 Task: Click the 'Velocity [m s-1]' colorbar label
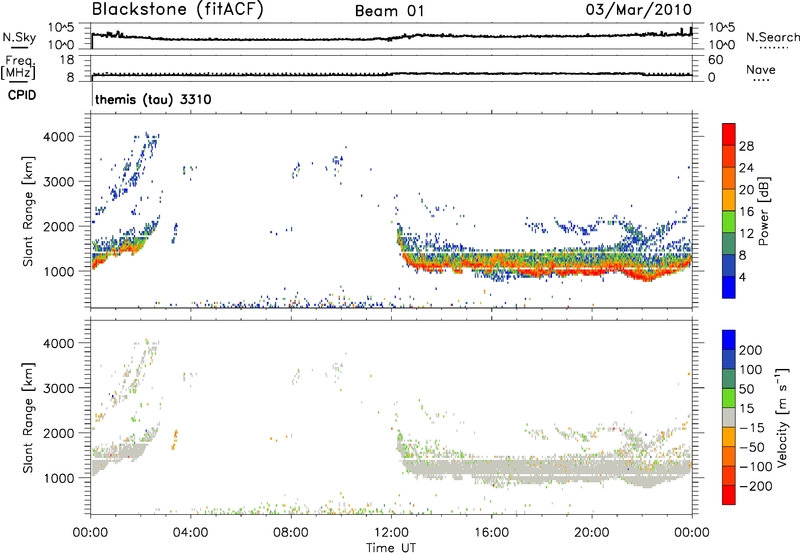782,417
